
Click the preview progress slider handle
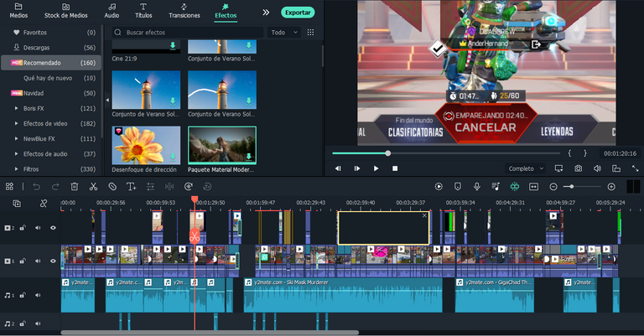pos(387,153)
